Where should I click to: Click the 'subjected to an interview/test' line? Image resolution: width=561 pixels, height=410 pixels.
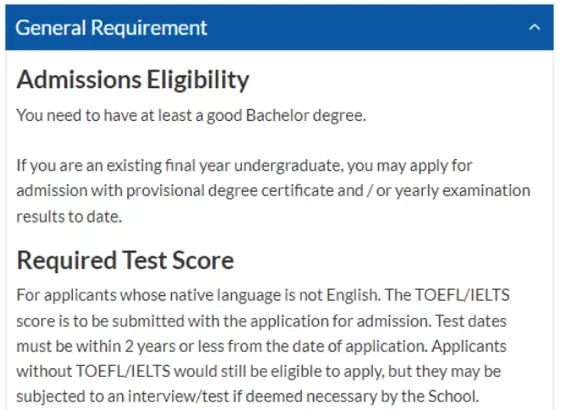click(248, 396)
